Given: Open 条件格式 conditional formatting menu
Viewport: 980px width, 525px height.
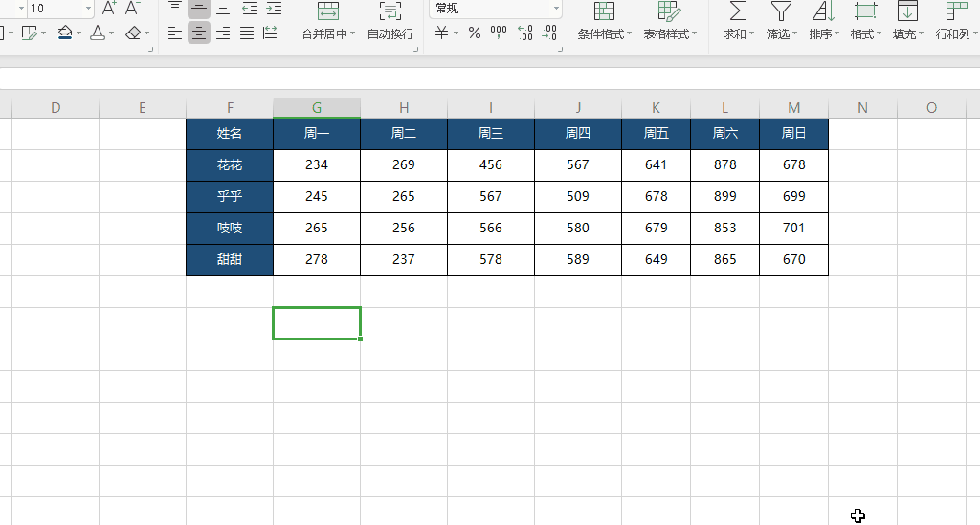Looking at the screenshot, I should click(605, 21).
